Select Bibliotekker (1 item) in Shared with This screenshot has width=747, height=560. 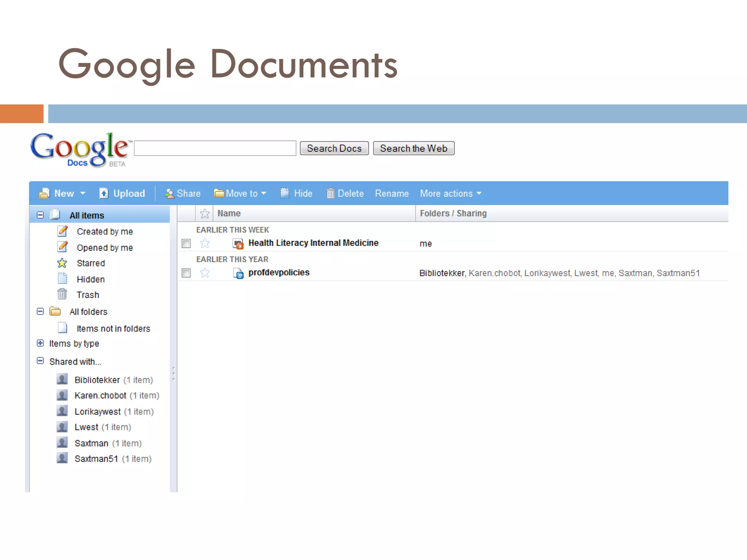113,380
